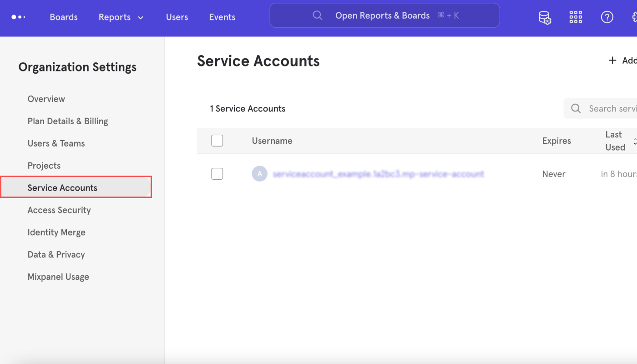Screen dimensions: 637x364
Task: Expand the Reports dropdown menu
Action: pyautogui.click(x=121, y=17)
